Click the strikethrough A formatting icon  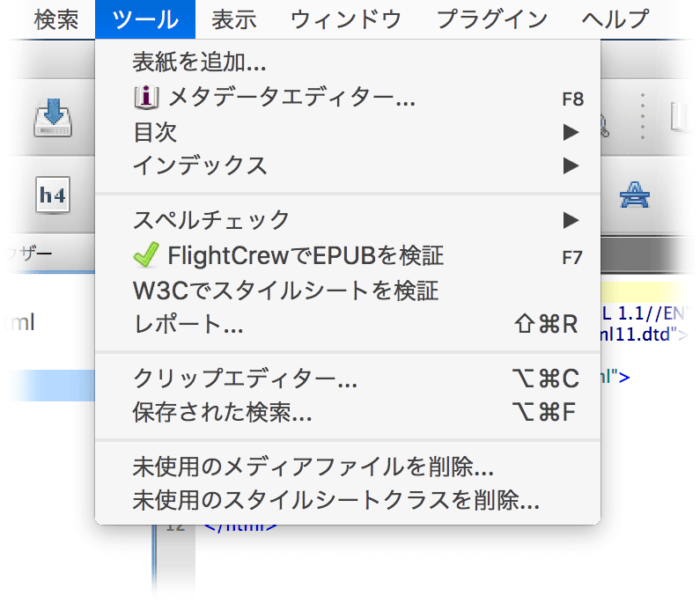tap(634, 195)
